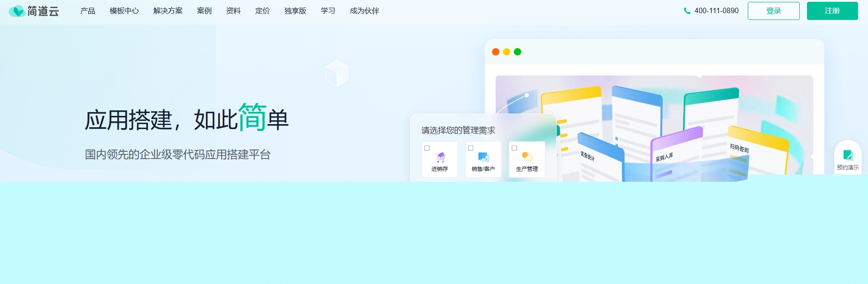
Task: Click the 采购入库 card in illustration
Action: coord(677,154)
